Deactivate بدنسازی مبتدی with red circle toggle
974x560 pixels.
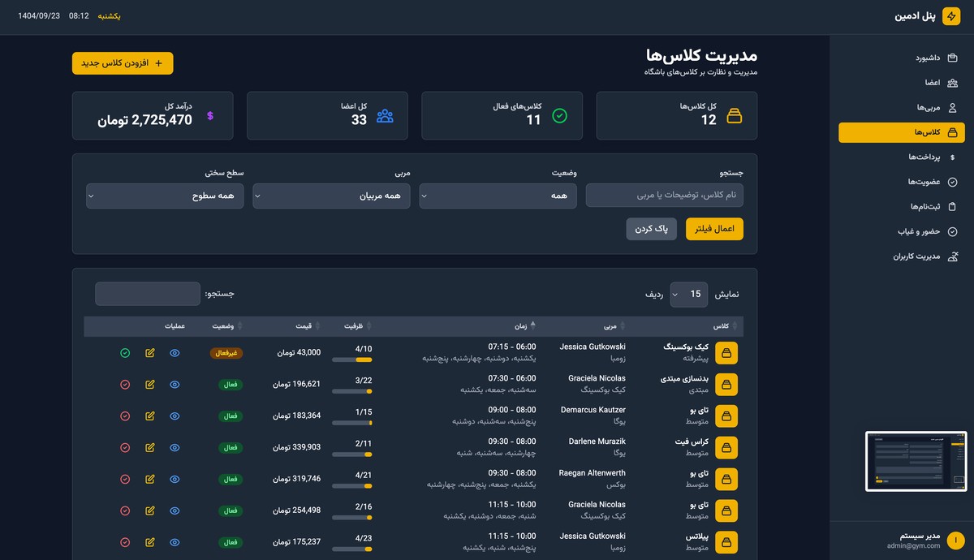click(x=125, y=384)
